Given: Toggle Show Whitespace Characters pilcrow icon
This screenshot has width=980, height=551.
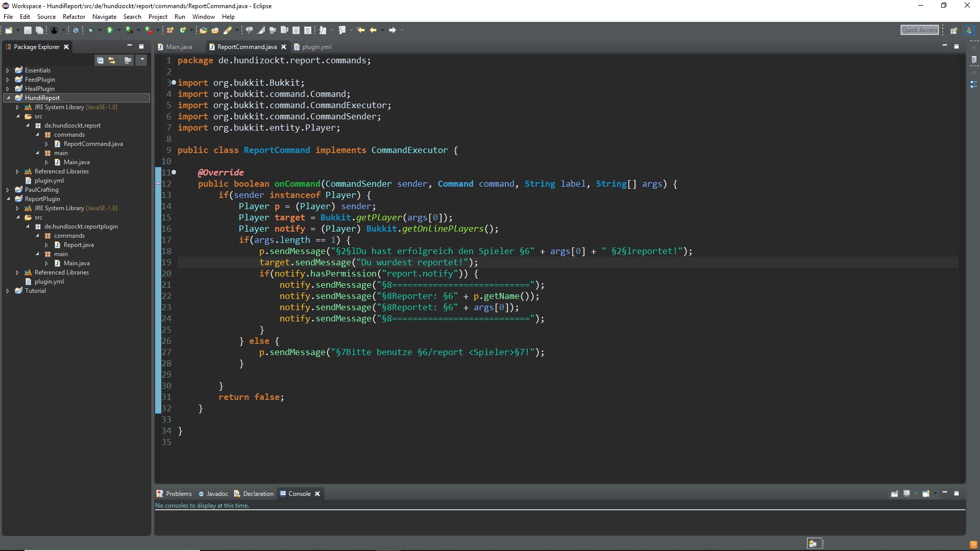Looking at the screenshot, I should [x=307, y=30].
